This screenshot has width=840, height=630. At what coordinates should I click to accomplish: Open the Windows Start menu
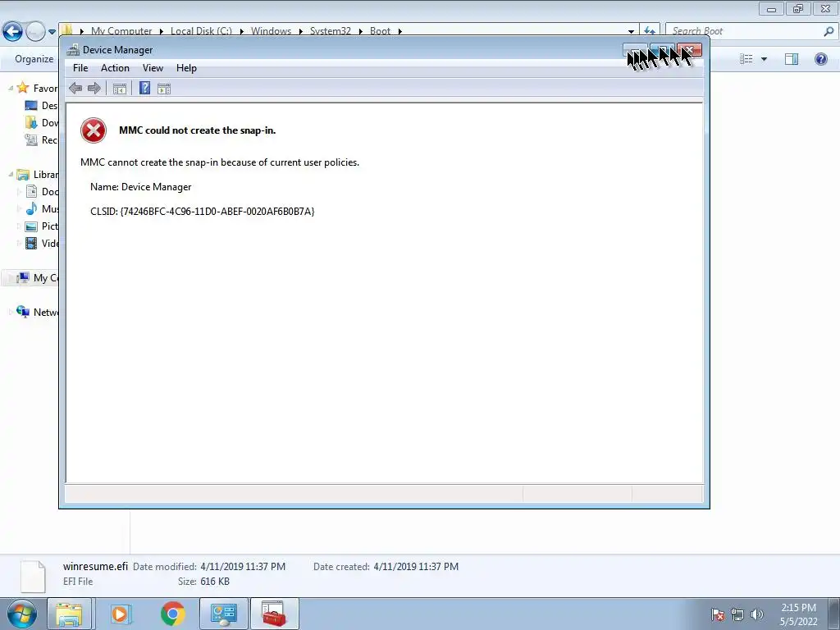22,614
